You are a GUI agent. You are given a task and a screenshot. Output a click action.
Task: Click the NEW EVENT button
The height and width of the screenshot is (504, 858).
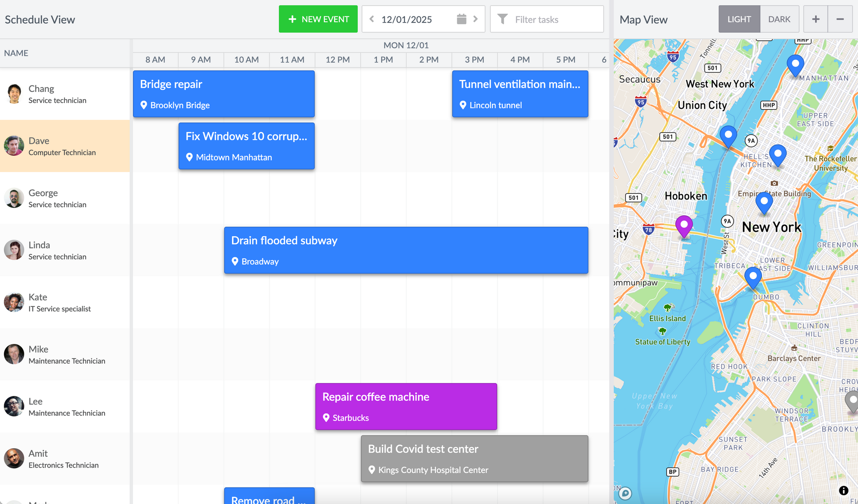click(x=318, y=19)
